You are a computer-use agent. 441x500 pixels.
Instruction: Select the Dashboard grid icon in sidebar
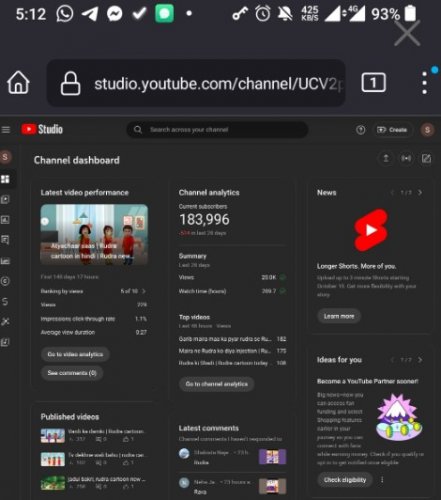tap(5, 179)
